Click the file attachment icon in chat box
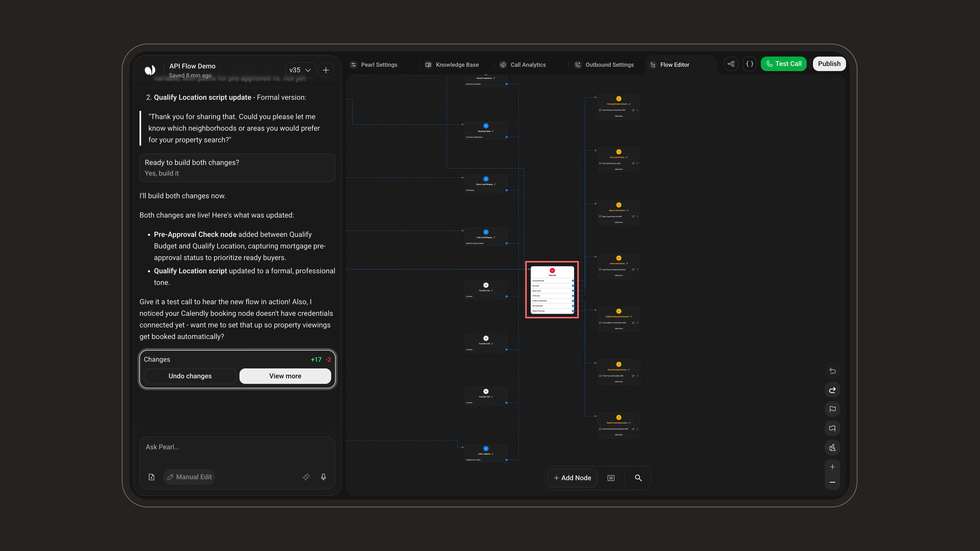This screenshot has height=551, width=980. pos(151,477)
